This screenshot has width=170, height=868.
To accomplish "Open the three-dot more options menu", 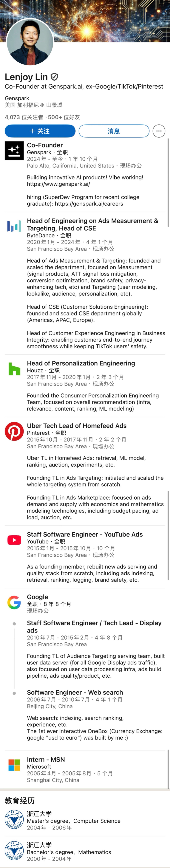I will pyautogui.click(x=159, y=131).
